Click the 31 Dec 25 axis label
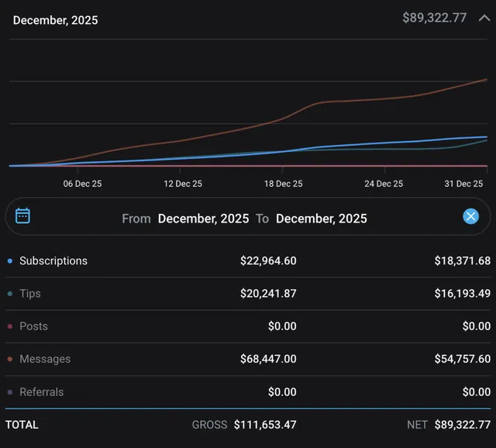 pos(463,184)
